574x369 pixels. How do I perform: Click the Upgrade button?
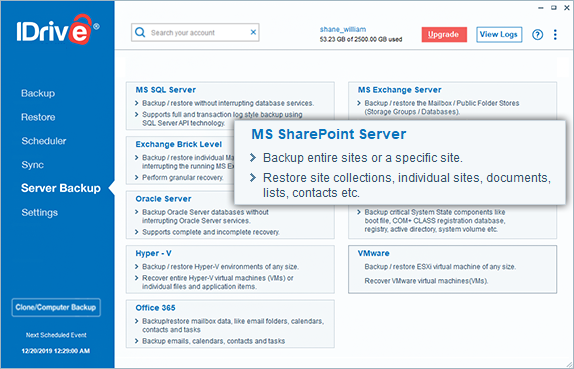pos(444,34)
